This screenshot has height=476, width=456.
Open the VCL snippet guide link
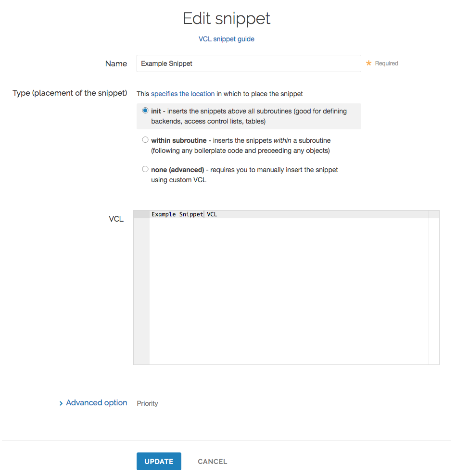tap(226, 39)
